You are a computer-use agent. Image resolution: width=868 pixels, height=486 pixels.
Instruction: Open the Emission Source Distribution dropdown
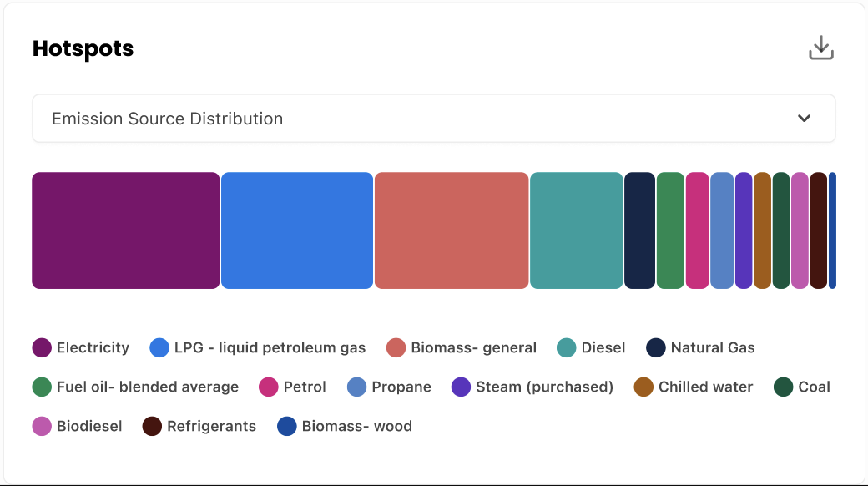click(433, 118)
